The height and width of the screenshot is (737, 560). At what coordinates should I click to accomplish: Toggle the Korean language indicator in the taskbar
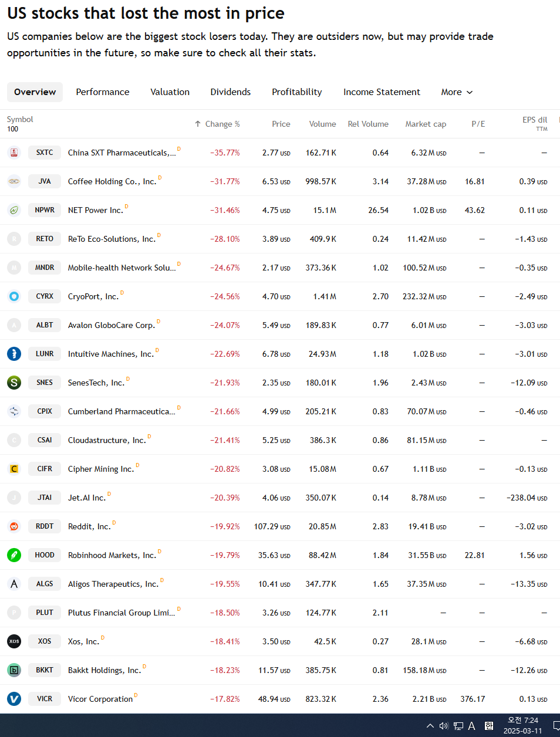(x=489, y=726)
